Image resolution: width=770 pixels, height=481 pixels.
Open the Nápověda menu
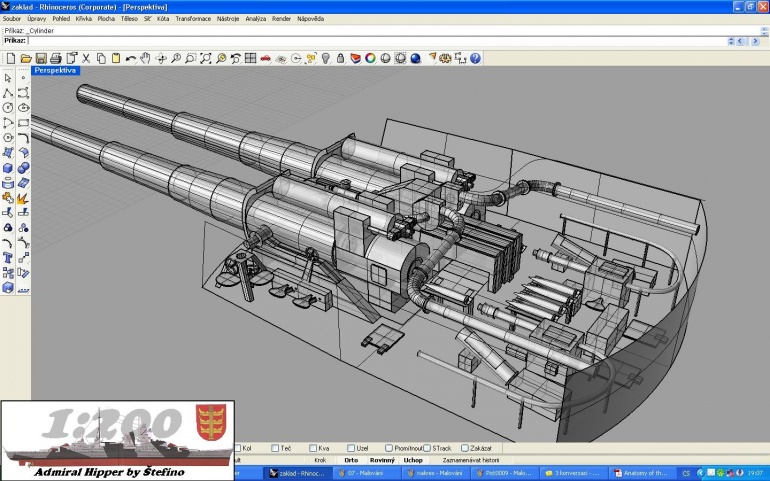tap(310, 19)
